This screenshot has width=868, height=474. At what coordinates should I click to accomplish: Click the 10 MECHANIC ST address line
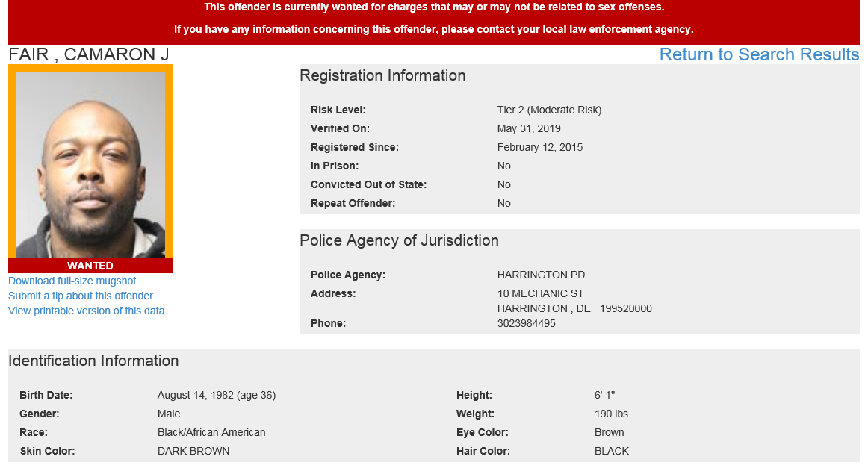540,294
